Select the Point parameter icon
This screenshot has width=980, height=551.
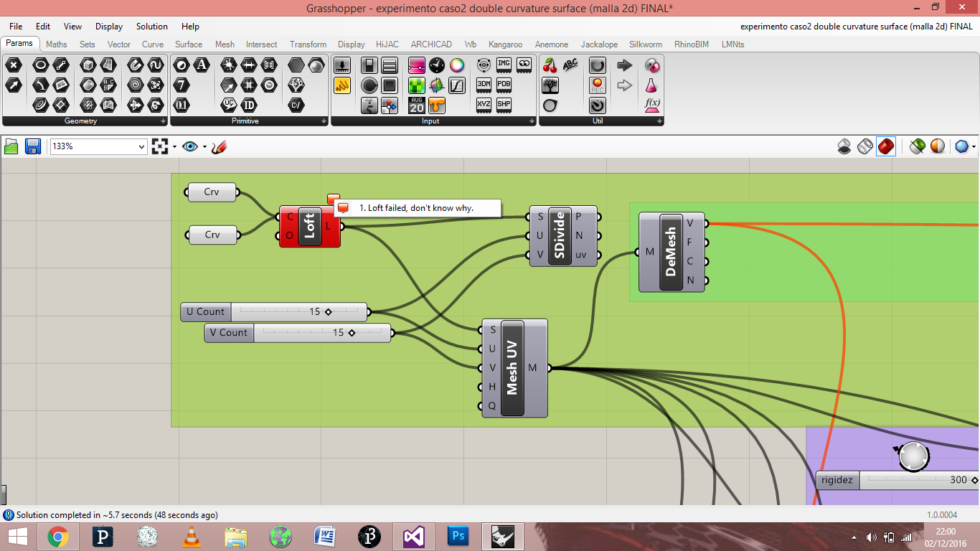tap(14, 65)
